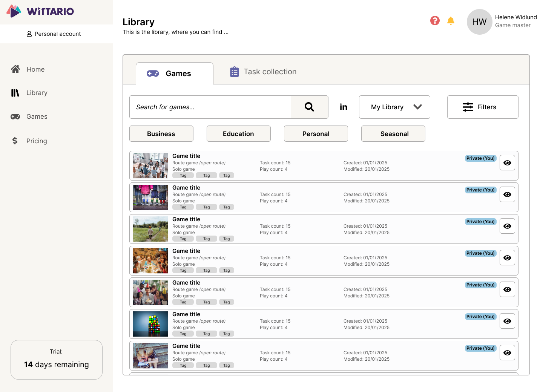Select the Education category filter

point(238,133)
